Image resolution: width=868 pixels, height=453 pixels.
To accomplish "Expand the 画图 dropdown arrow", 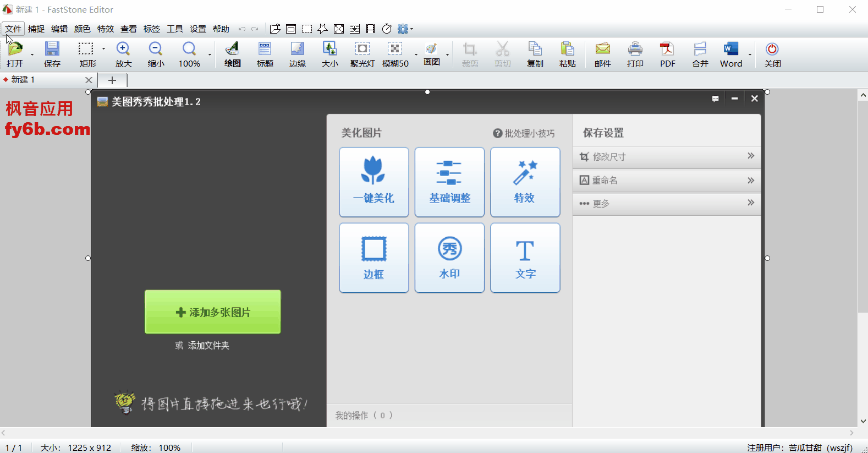I will pyautogui.click(x=448, y=54).
